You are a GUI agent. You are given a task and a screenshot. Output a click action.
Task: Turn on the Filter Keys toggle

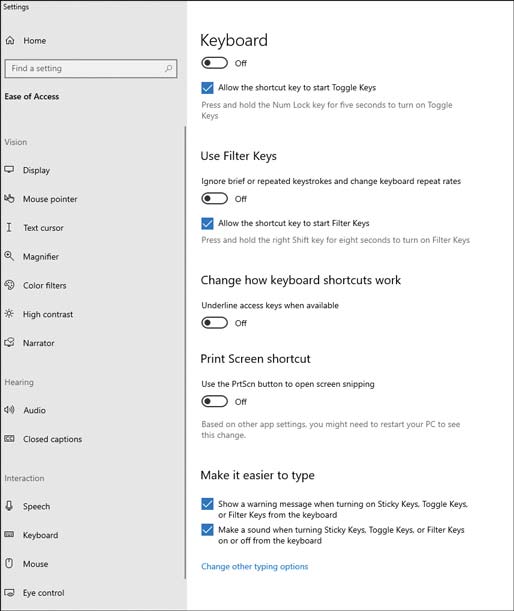click(214, 198)
